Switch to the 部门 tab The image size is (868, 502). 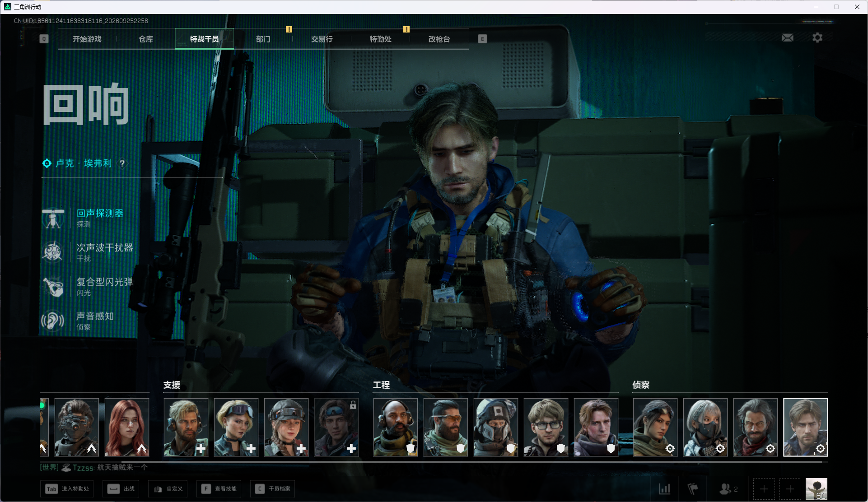263,39
